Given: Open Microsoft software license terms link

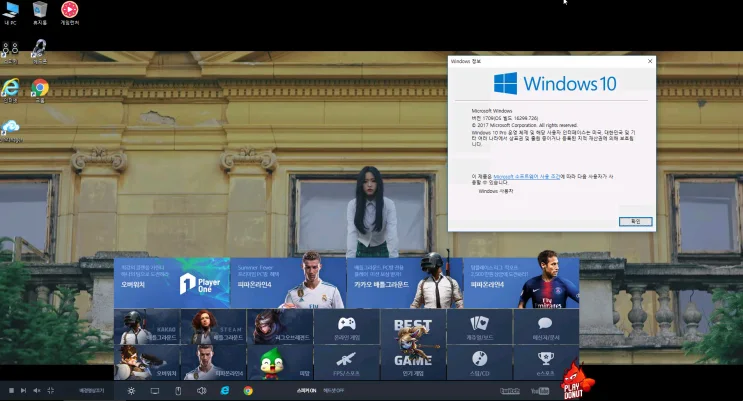Looking at the screenshot, I should point(526,176).
